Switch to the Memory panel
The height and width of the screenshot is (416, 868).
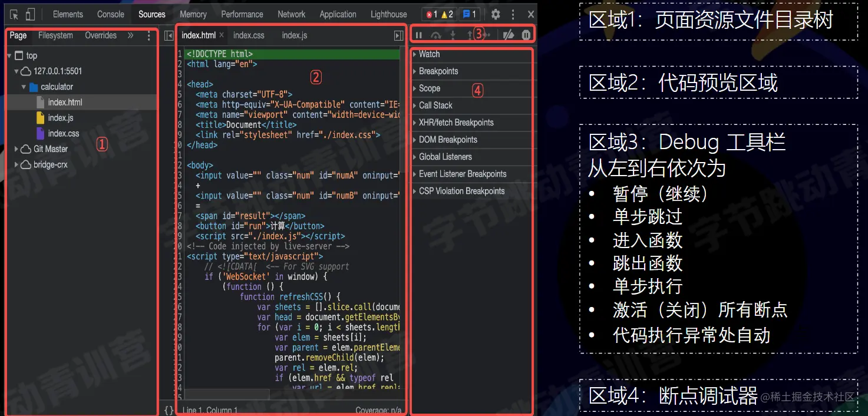(x=193, y=14)
